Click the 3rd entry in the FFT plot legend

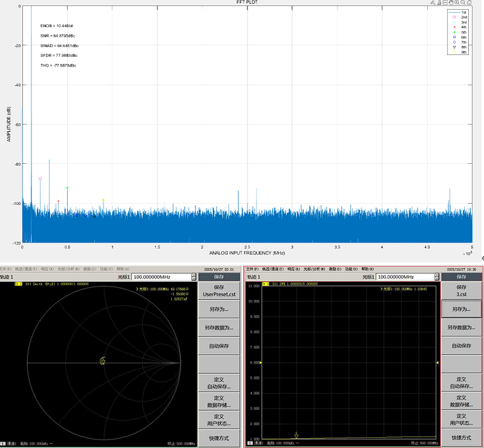[x=463, y=22]
